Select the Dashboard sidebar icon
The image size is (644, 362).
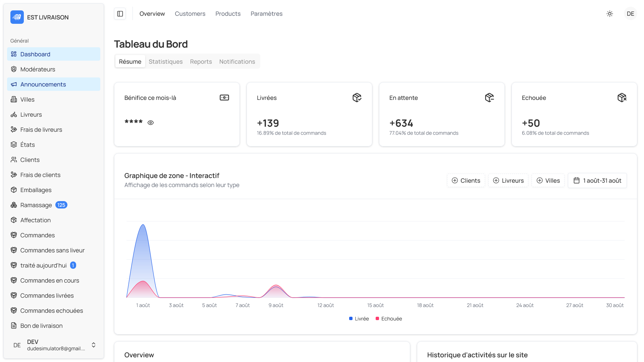point(14,54)
